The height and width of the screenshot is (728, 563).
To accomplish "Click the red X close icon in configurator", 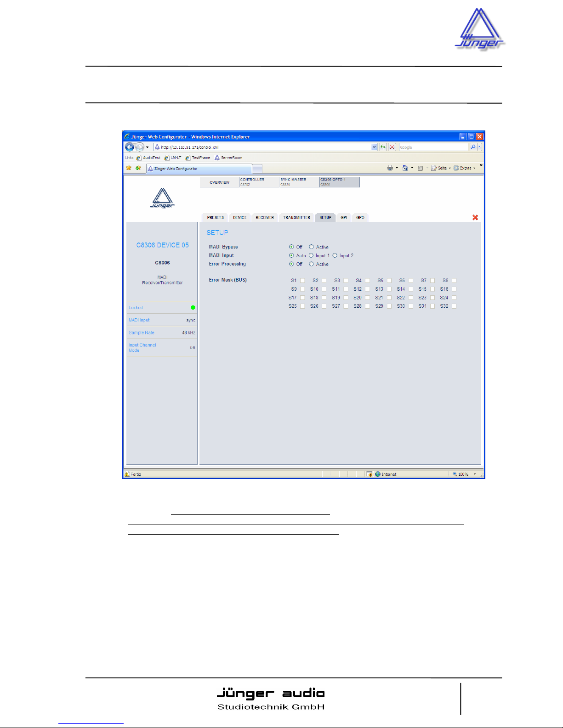I will coord(475,217).
